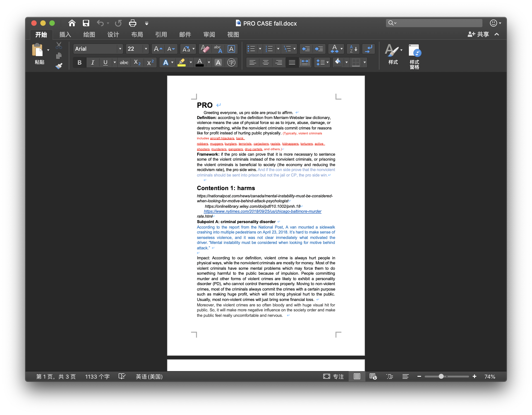The width and height of the screenshot is (532, 415).
Task: Increase font size with large A arrow
Action: pyautogui.click(x=158, y=49)
